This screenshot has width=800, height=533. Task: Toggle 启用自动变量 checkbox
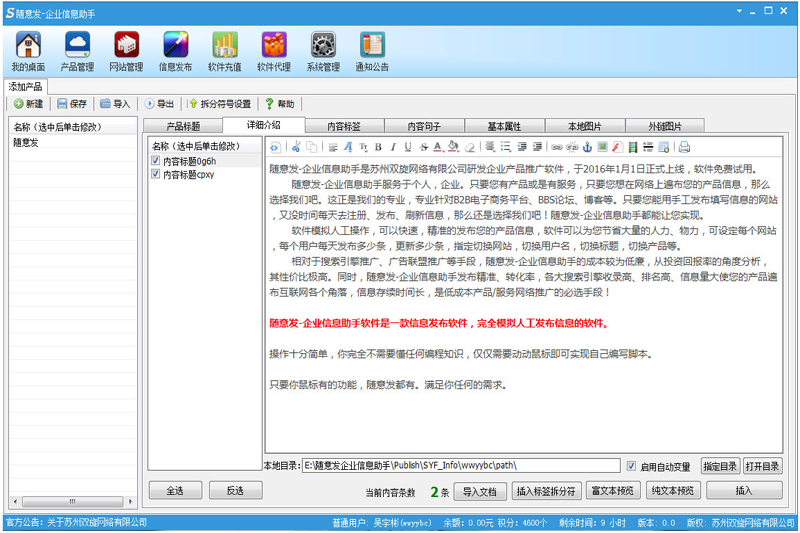coord(631,466)
